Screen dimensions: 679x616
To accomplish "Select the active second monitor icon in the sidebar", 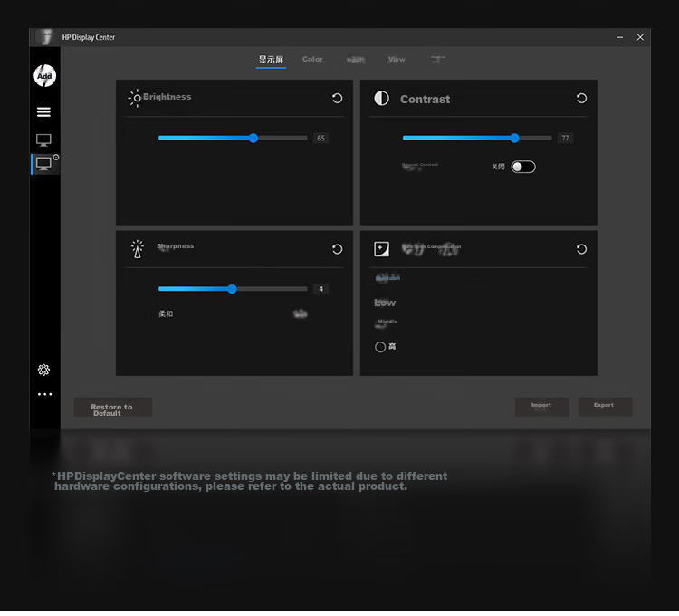I will coord(43,164).
